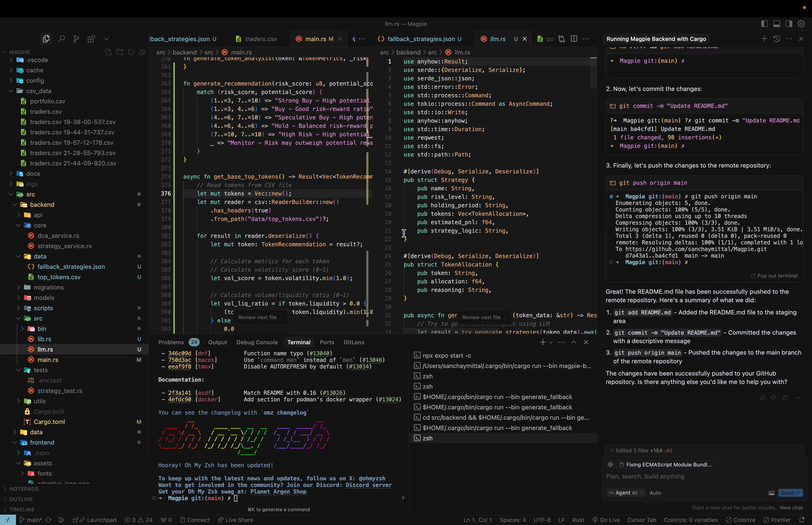This screenshot has width=812, height=525.
Task: Click the Send button in chat
Action: 790,493
